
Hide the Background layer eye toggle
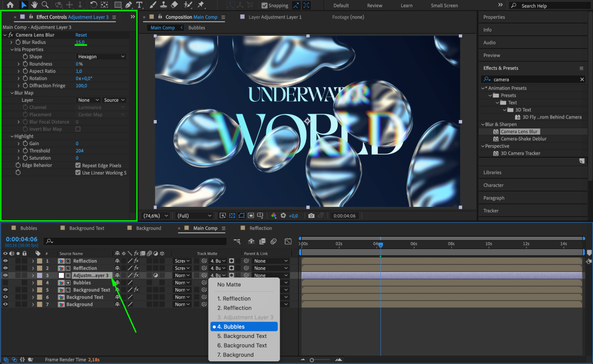5,304
